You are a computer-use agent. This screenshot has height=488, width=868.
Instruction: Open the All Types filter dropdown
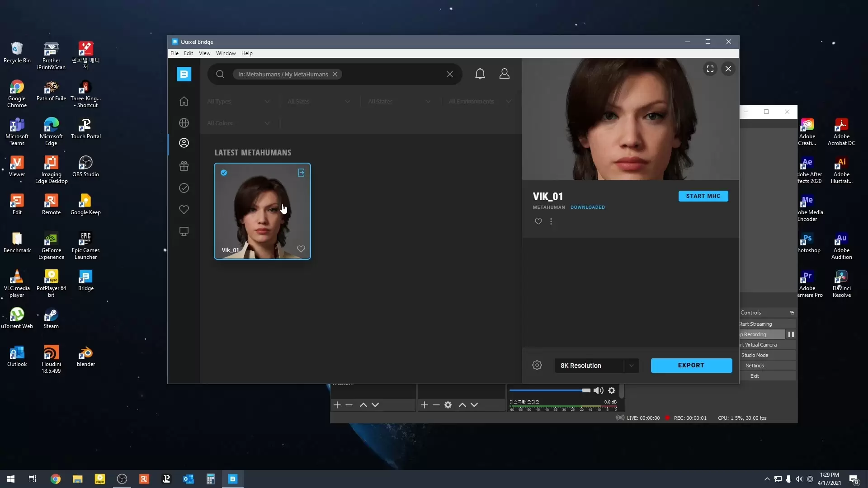[238, 102]
